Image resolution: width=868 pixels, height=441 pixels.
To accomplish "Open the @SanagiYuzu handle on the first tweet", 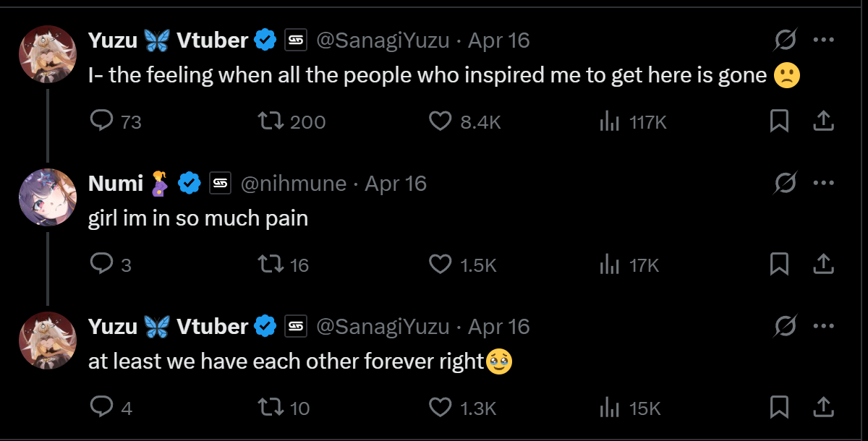I will [383, 40].
